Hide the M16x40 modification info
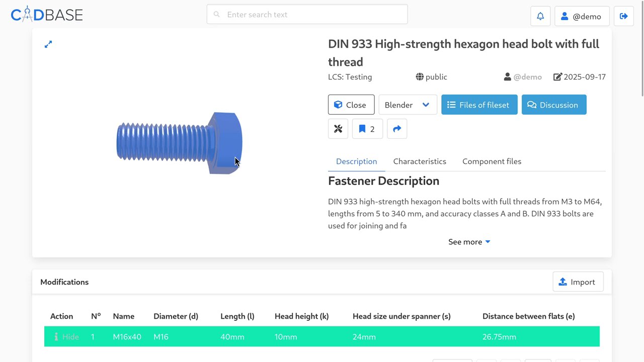Screen dimensions: 644x362 coord(67,337)
